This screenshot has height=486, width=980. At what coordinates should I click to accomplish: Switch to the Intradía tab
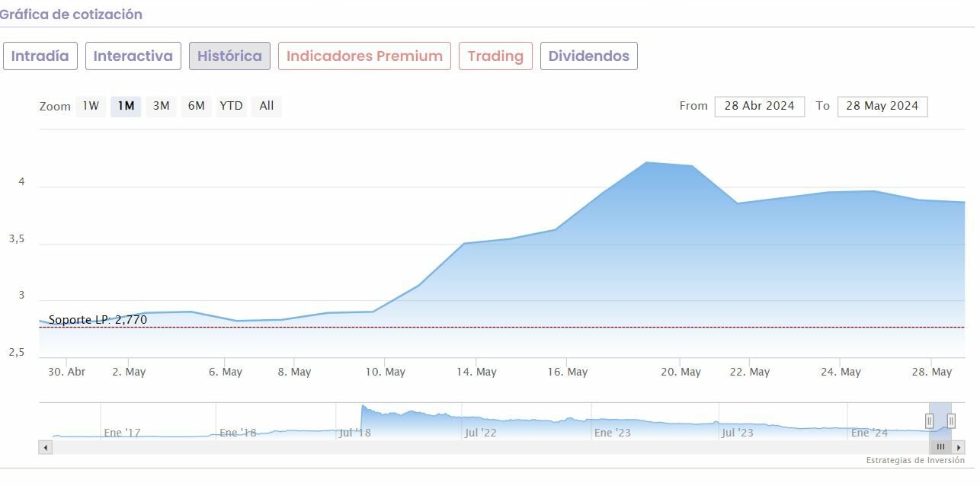[40, 56]
